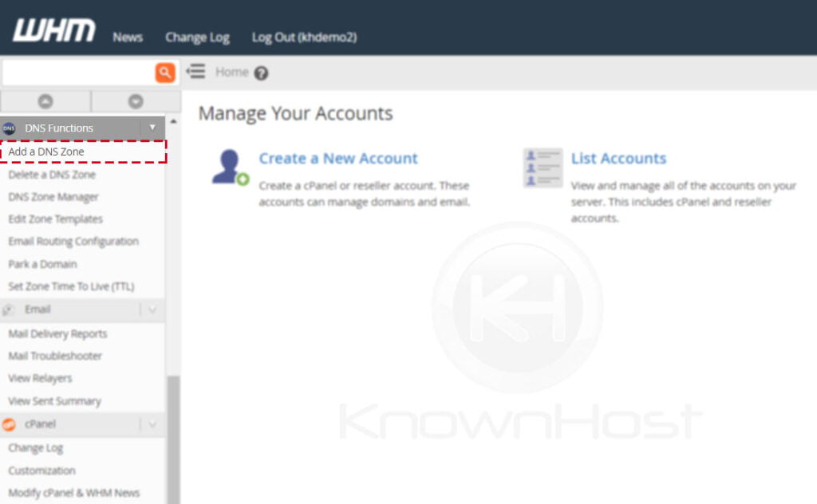The width and height of the screenshot is (817, 504).
Task: Open Create a New Account link
Action: click(x=338, y=158)
